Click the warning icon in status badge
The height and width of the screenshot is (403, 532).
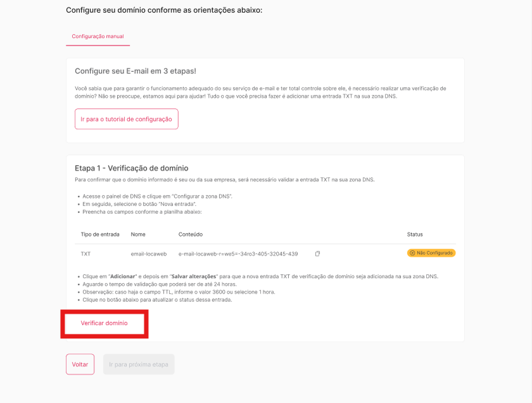coord(412,253)
